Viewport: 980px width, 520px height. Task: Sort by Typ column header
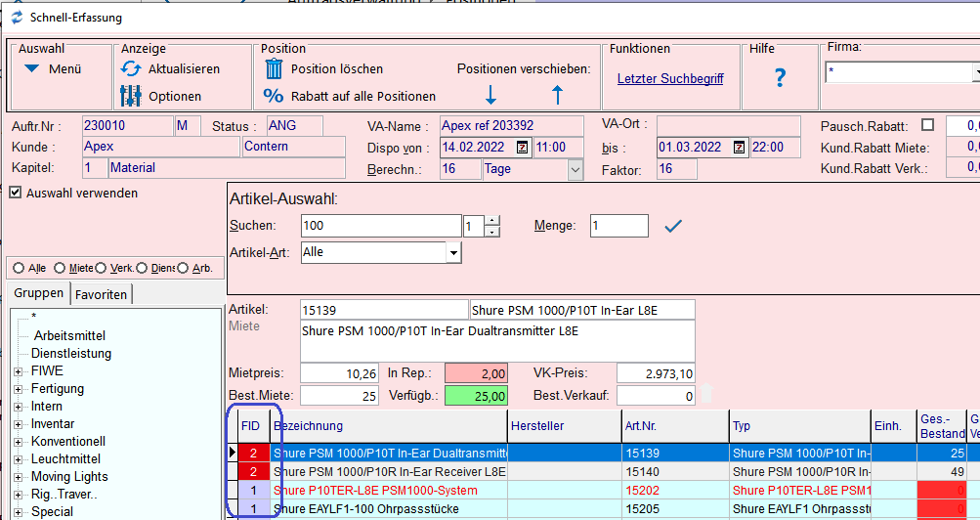coord(799,426)
